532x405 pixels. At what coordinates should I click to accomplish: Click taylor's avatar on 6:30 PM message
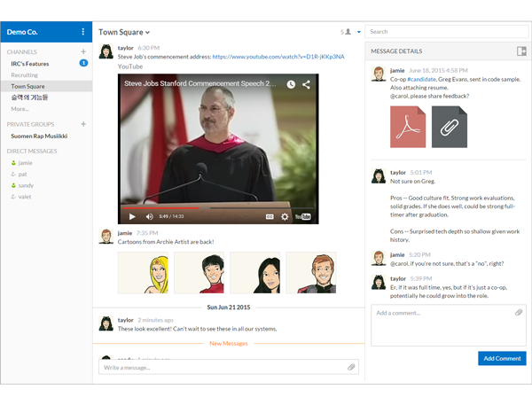[x=106, y=51]
